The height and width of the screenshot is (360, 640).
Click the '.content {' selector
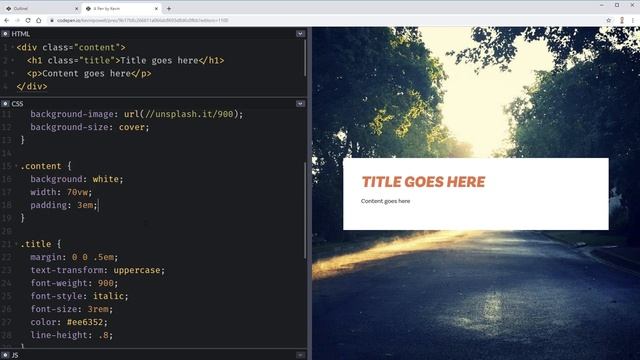coord(46,166)
